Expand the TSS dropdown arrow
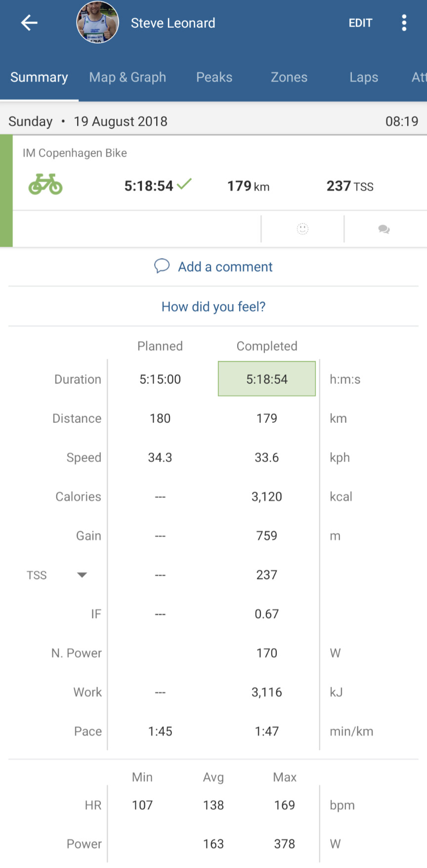 coord(82,575)
